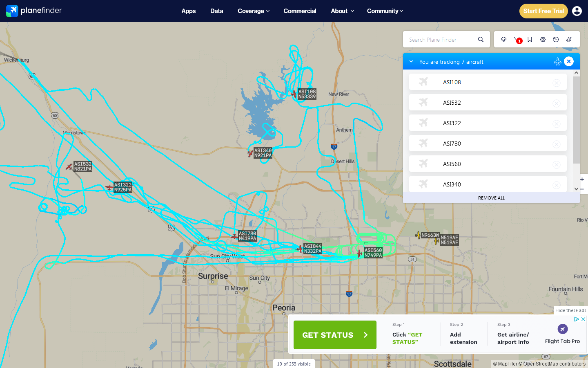Remove ASI532 from the tracked list
The height and width of the screenshot is (368, 588).
(557, 103)
